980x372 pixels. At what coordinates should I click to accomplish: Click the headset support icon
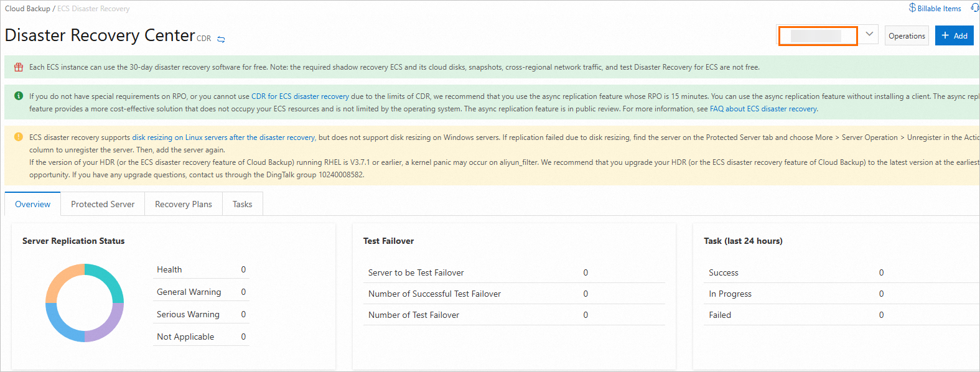975,8
